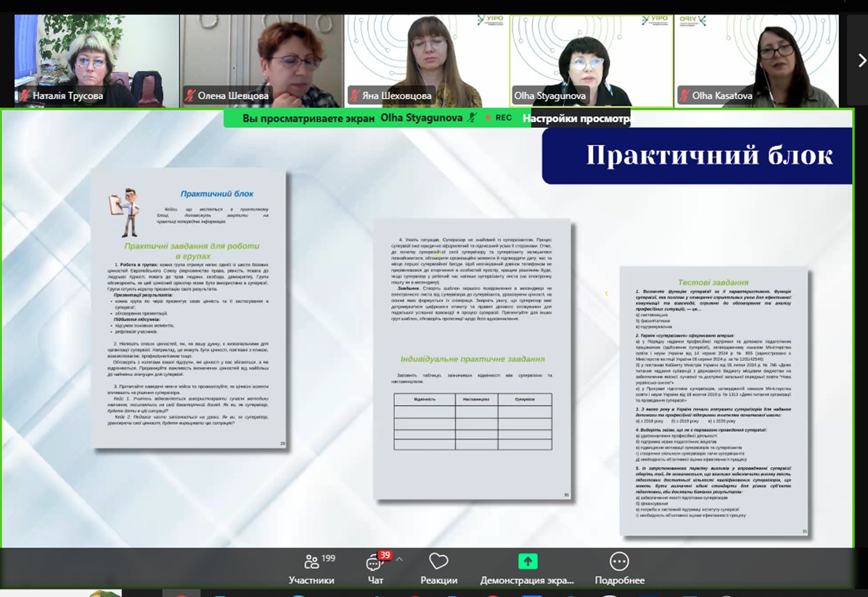Screen dimensions: 868x597
Task: Open the Участники participants panel
Action: (311, 568)
